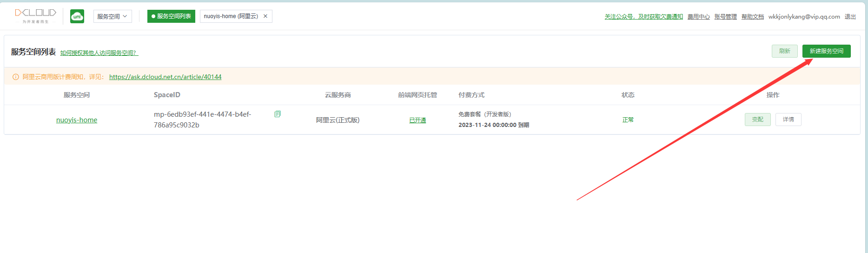Screen dimensions: 868x253
Task: Open 详情 for the nuoyis-home space
Action: click(788, 120)
